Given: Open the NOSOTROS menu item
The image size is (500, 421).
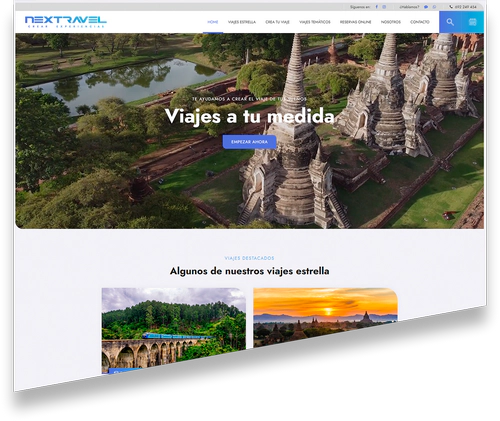Looking at the screenshot, I should point(391,22).
